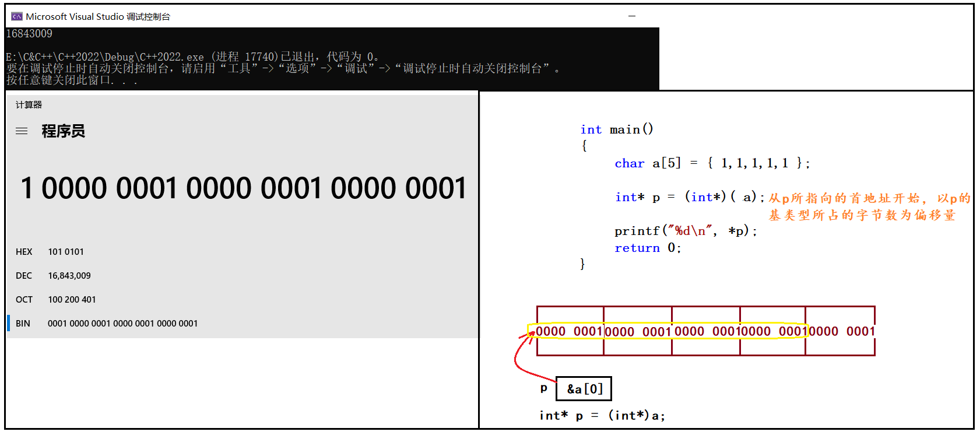This screenshot has height=435, width=980.
Task: Click the debug console title text
Action: 98,16
